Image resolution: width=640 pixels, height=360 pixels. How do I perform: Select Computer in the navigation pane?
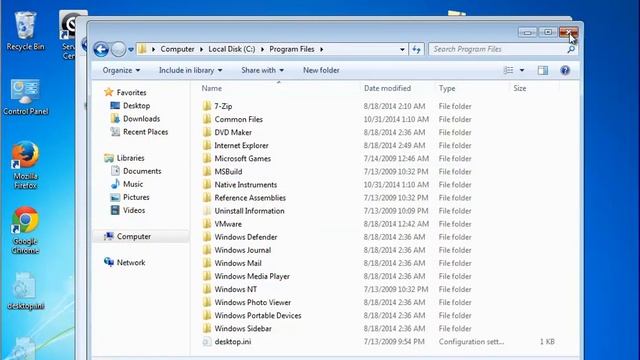tap(127, 236)
